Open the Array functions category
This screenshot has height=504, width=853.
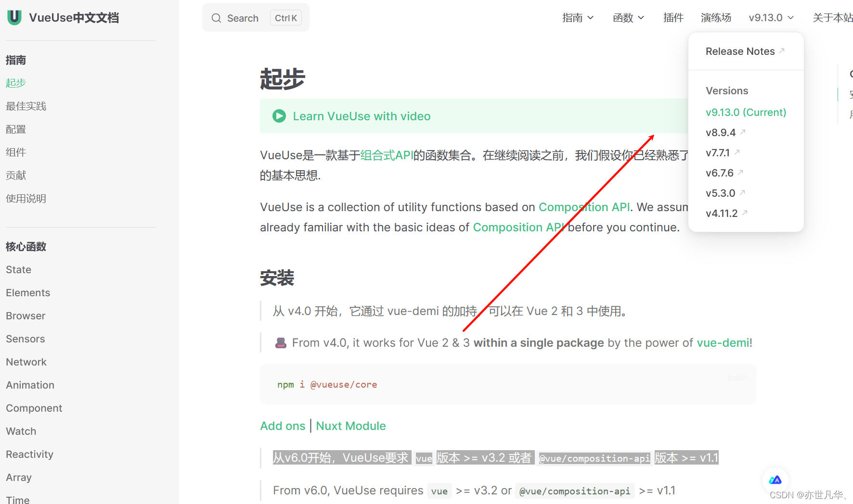(x=18, y=477)
